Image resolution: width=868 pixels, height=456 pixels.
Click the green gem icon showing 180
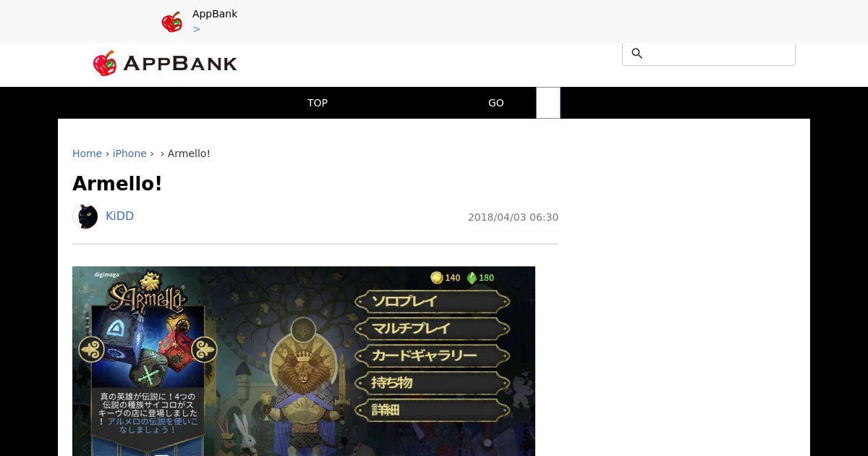coord(472,277)
